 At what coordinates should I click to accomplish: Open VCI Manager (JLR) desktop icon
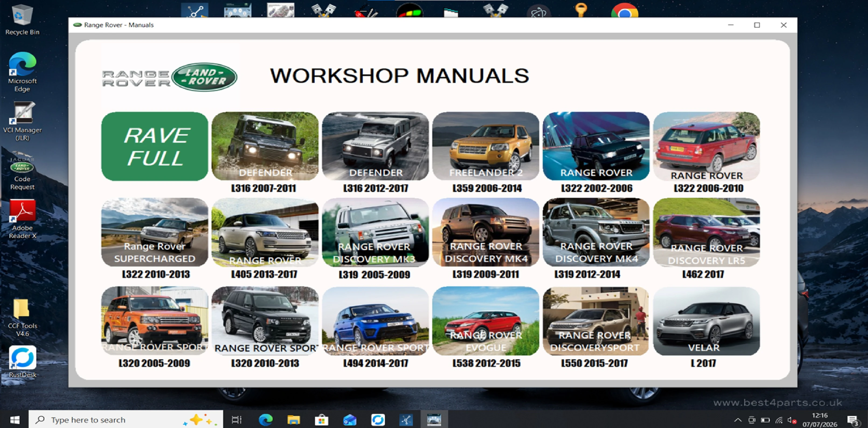22,121
